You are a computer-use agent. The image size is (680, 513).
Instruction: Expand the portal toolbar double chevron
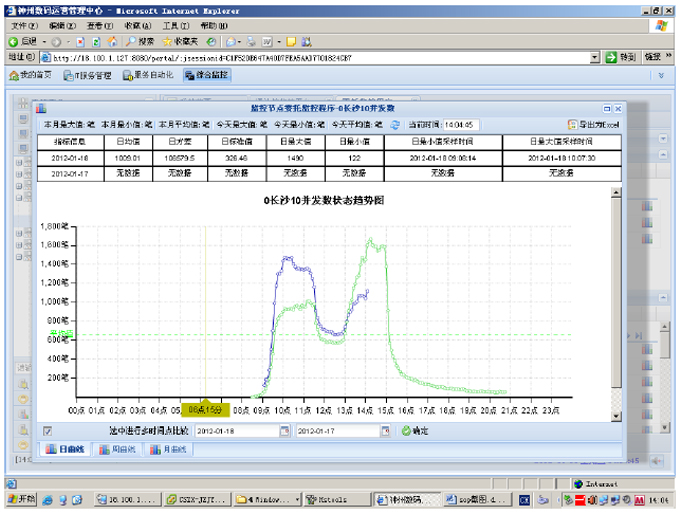[x=661, y=75]
